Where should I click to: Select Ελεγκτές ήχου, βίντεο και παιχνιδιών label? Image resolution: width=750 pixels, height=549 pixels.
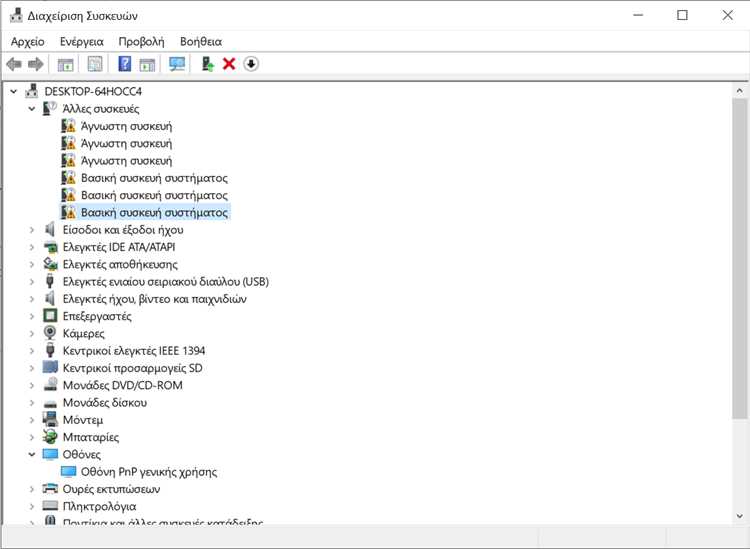coord(154,299)
